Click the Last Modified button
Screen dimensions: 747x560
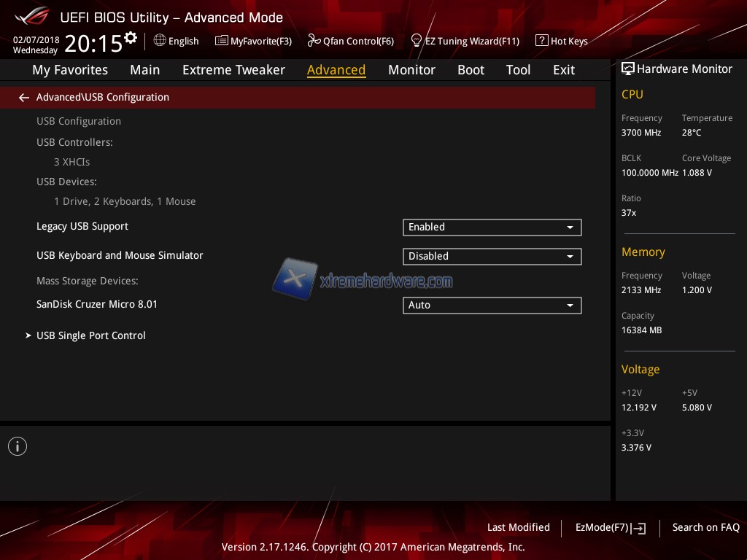(x=518, y=527)
